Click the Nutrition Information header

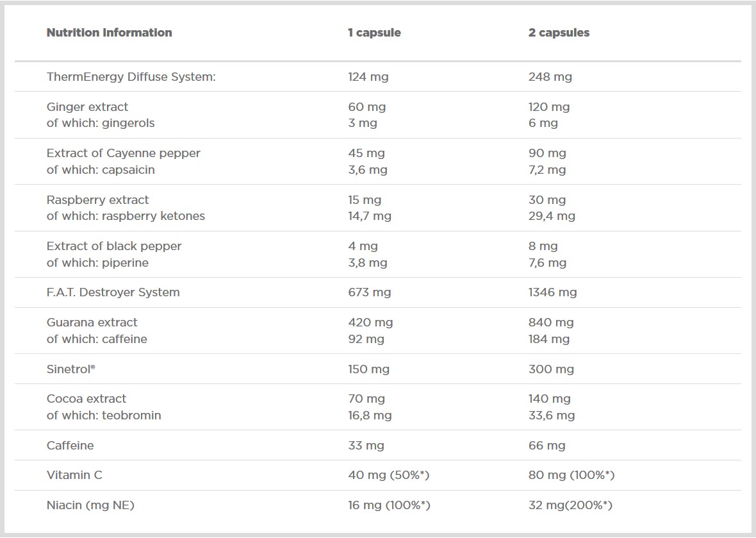click(x=109, y=33)
